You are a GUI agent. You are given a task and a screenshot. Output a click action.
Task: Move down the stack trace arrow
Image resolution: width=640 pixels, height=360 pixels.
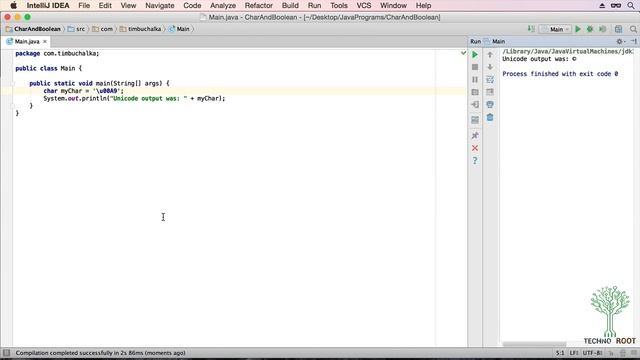[x=490, y=67]
